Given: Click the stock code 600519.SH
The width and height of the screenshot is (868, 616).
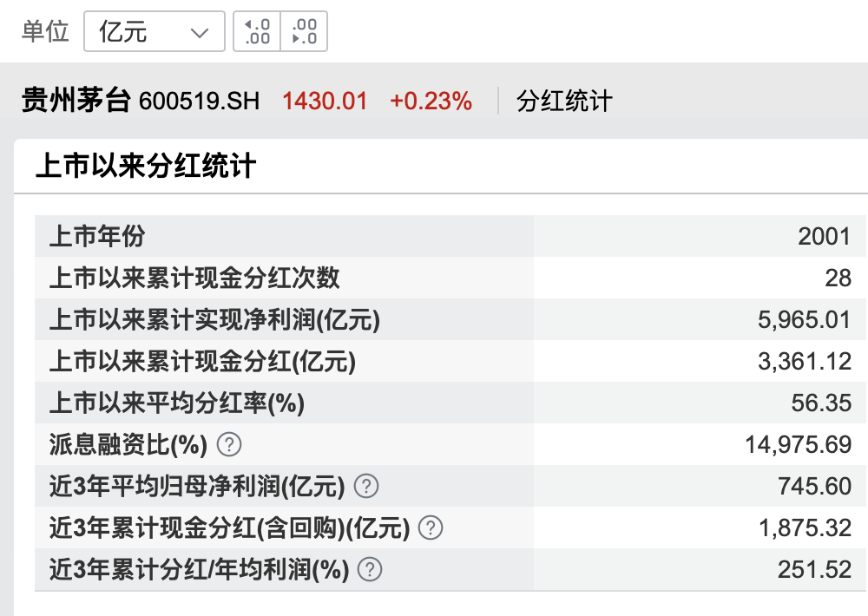Looking at the screenshot, I should tap(199, 102).
